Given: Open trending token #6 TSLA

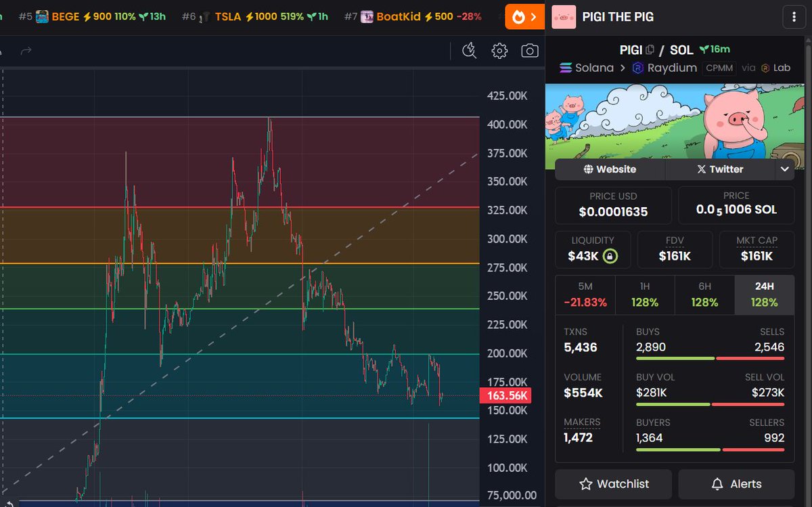Looking at the screenshot, I should 255,16.
